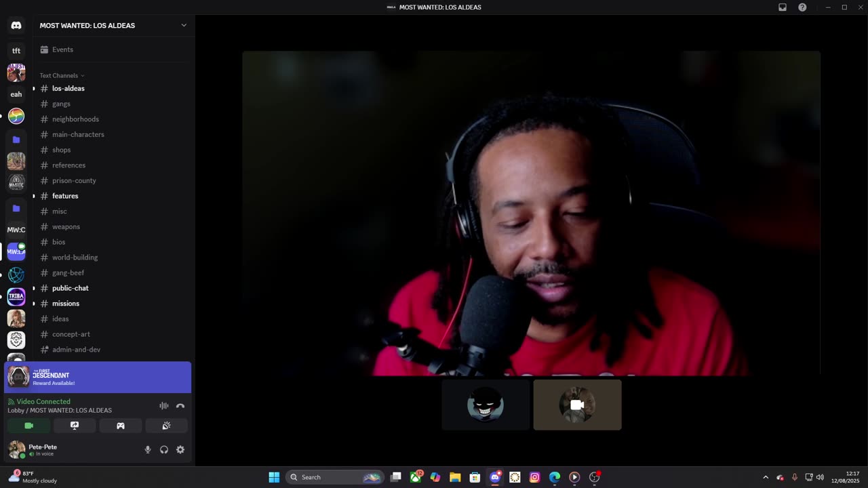The height and width of the screenshot is (488, 868).
Task: Expand the second server folder icon
Action: 16,208
